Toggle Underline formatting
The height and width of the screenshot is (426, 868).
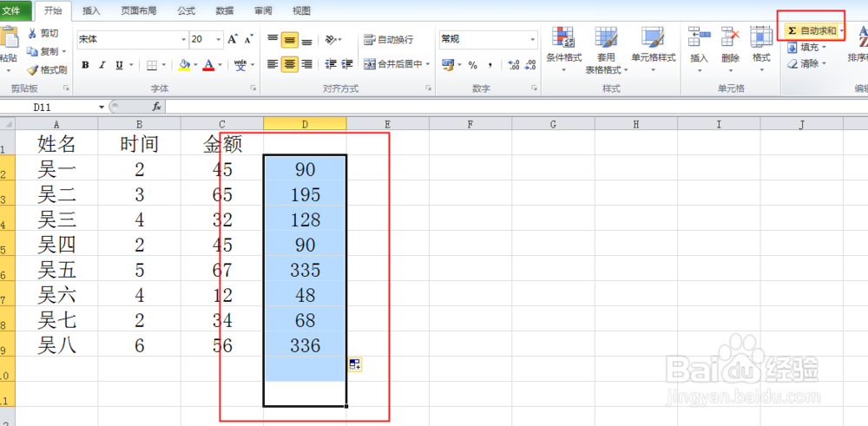click(119, 65)
